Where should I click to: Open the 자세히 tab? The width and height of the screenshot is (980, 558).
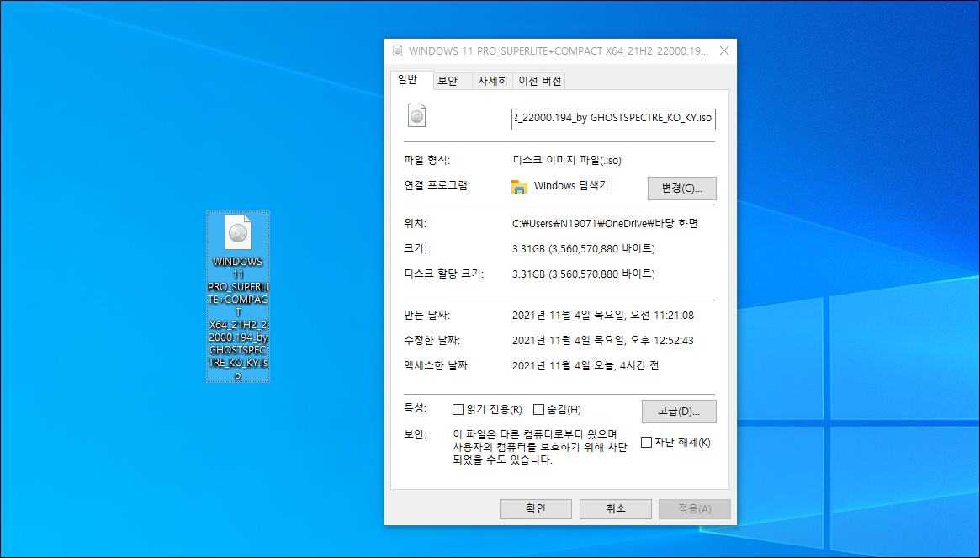492,82
